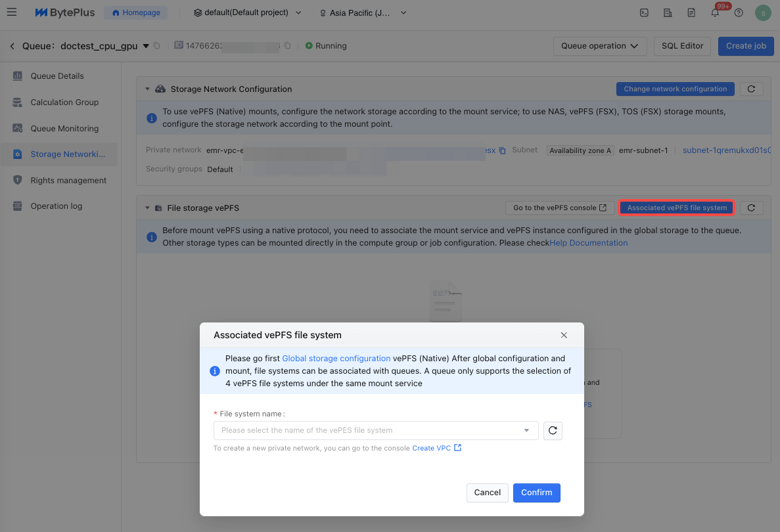Click the user avatar in header
This screenshot has width=780, height=532.
click(x=763, y=12)
